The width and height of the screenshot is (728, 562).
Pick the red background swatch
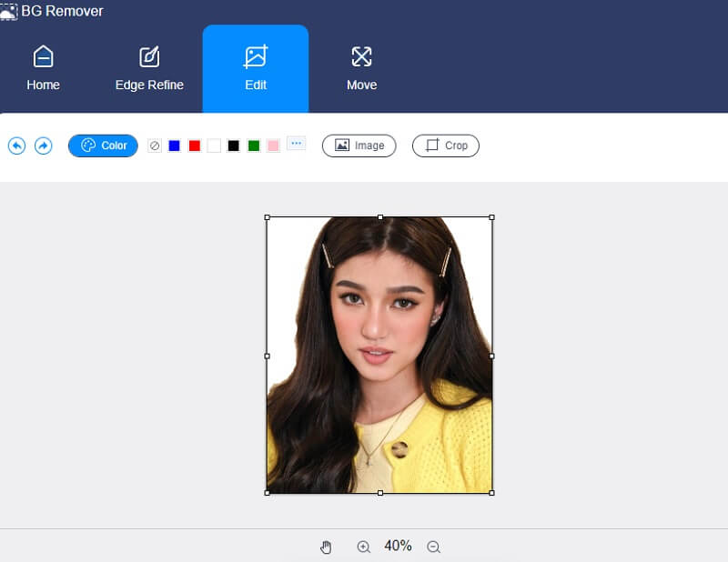point(194,145)
